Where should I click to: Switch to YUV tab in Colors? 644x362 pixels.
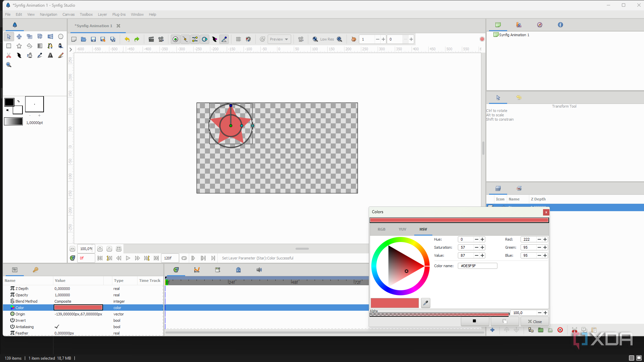point(402,229)
